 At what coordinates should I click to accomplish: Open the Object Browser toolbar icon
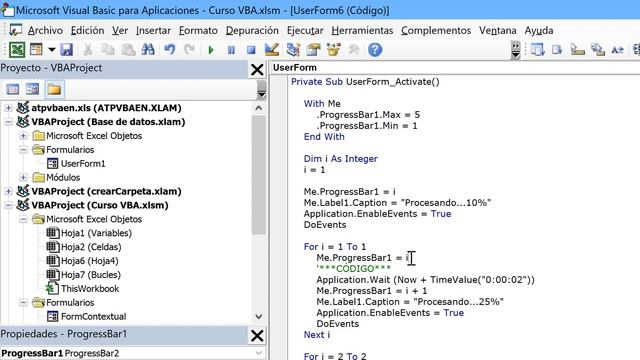[x=333, y=50]
